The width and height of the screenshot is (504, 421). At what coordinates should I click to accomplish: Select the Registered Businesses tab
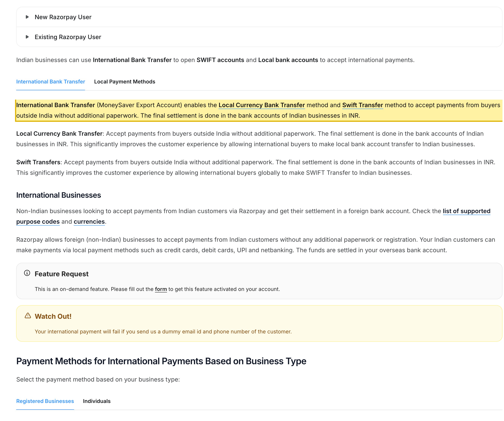click(x=45, y=401)
